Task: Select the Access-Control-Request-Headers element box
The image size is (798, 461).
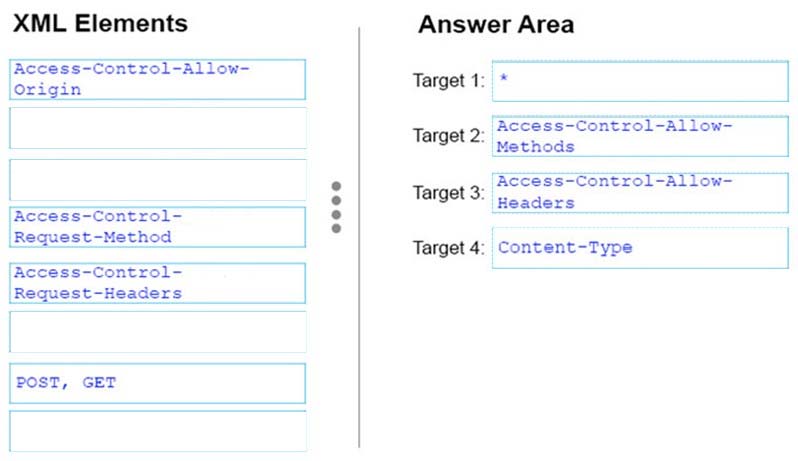Action: tap(157, 283)
